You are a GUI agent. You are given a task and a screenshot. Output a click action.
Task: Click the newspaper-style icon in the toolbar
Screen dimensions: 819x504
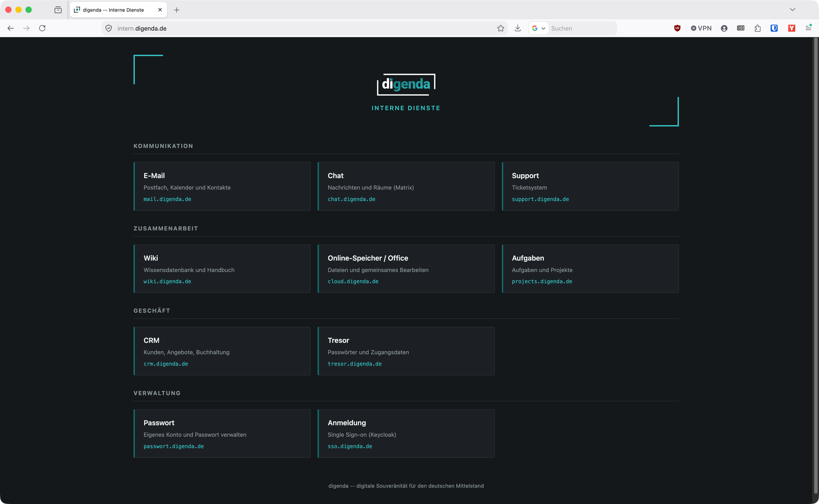click(741, 28)
